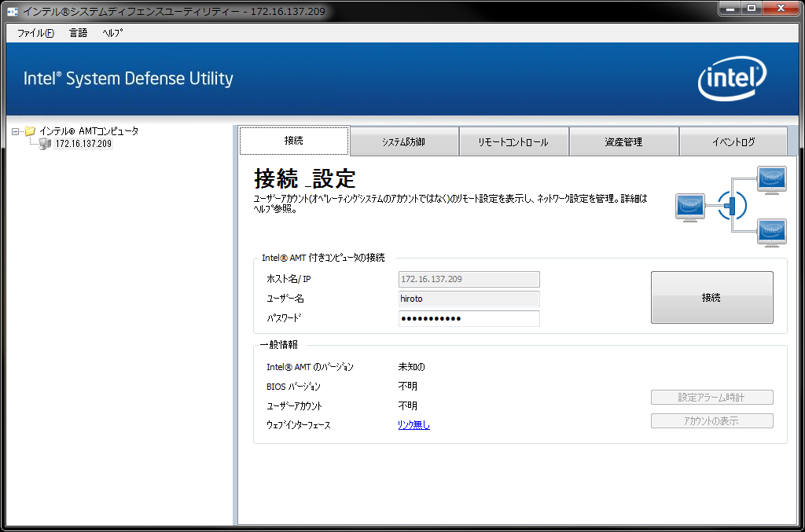Click the Intel® AMT のバージョン label

[310, 367]
